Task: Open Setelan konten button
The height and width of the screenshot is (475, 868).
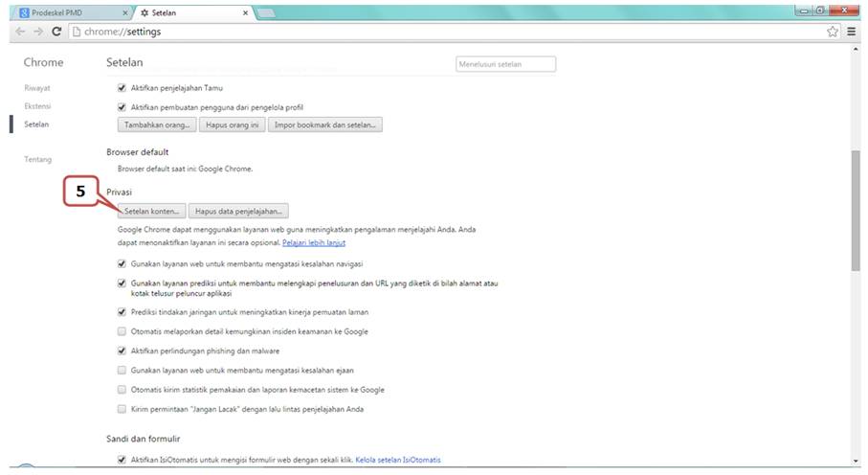Action: pos(151,212)
